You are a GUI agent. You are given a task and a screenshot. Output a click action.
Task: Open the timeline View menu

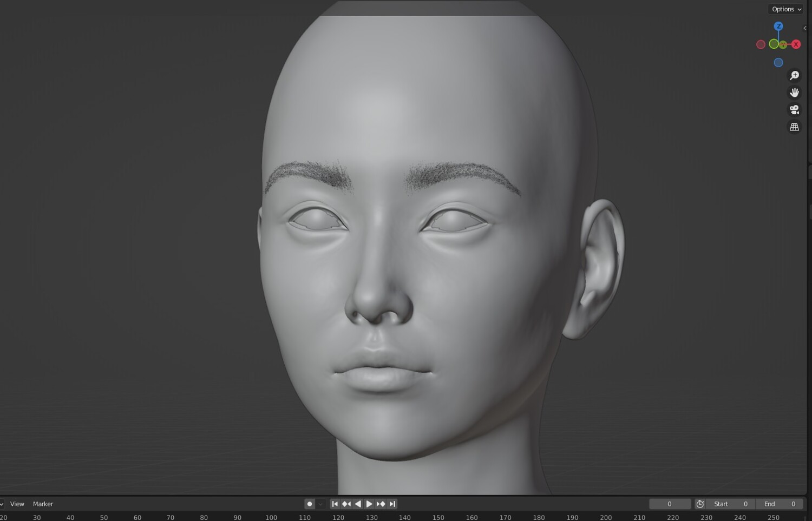(17, 504)
